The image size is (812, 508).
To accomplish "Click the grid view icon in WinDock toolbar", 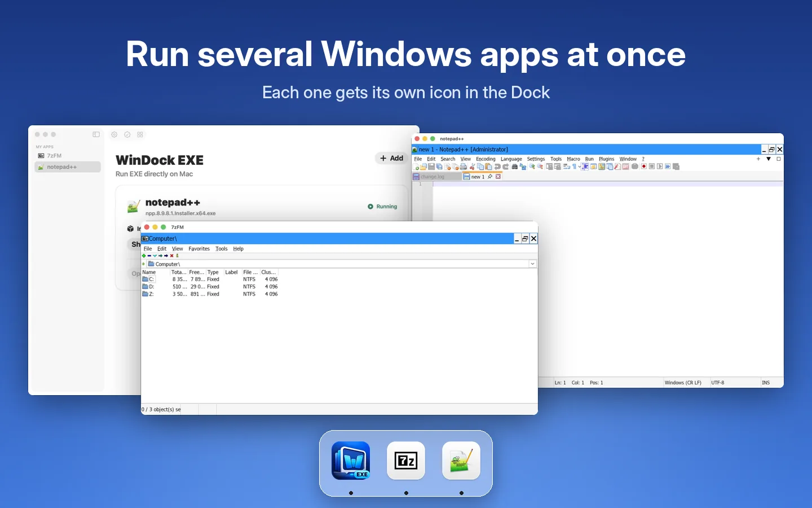I will pyautogui.click(x=140, y=134).
